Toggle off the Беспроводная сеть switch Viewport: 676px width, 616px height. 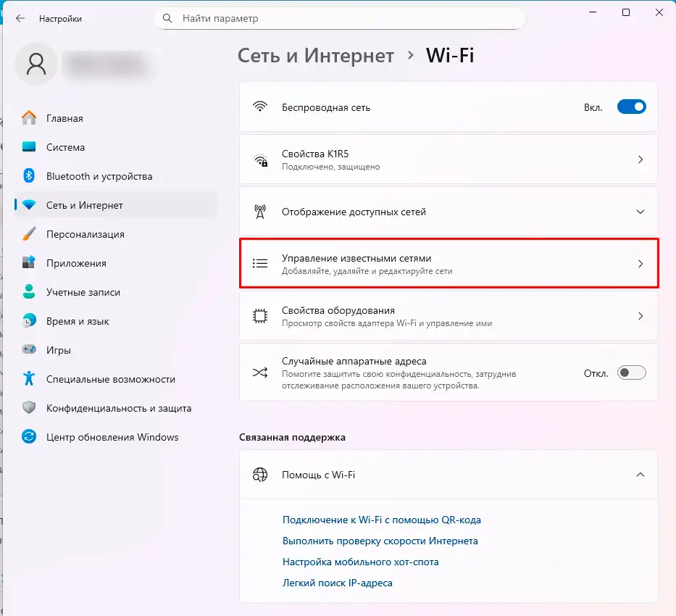[x=631, y=106]
